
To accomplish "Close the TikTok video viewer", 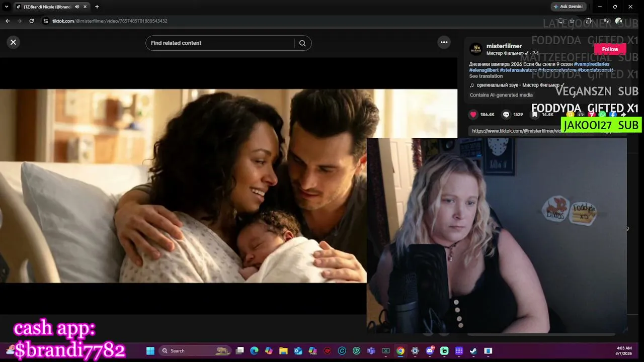I will pos(14,42).
